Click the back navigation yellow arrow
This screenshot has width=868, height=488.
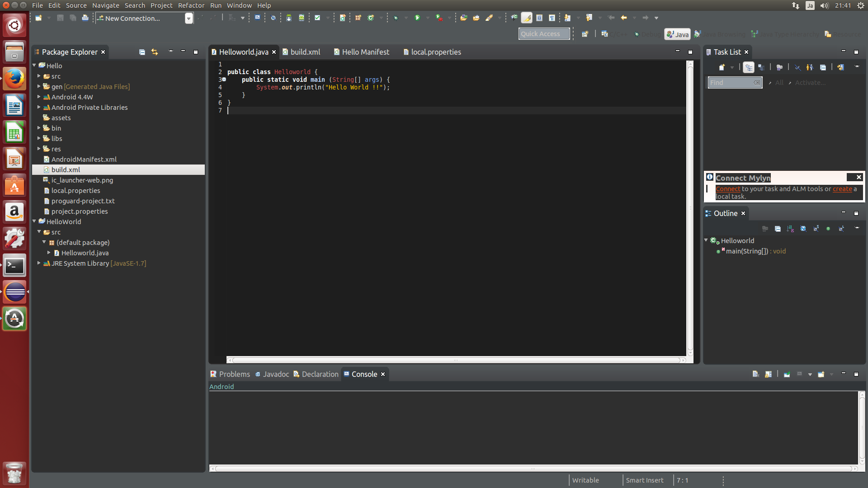(624, 18)
